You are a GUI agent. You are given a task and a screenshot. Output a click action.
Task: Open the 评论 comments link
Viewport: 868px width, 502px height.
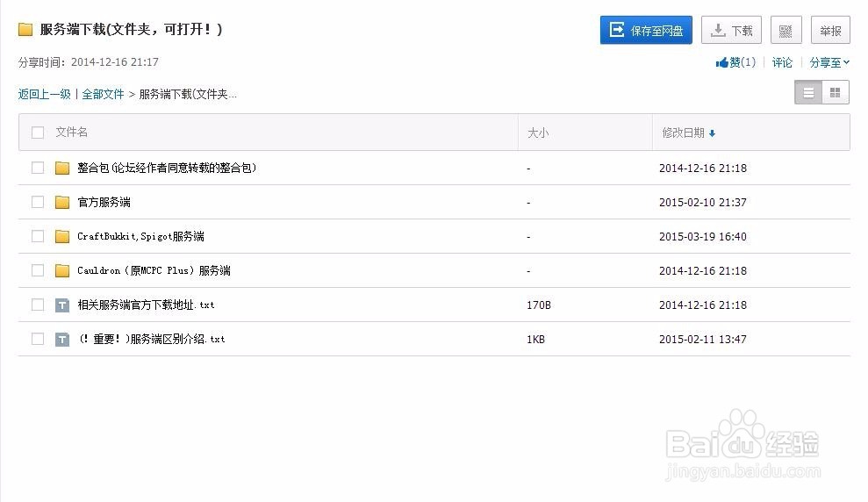coord(782,62)
